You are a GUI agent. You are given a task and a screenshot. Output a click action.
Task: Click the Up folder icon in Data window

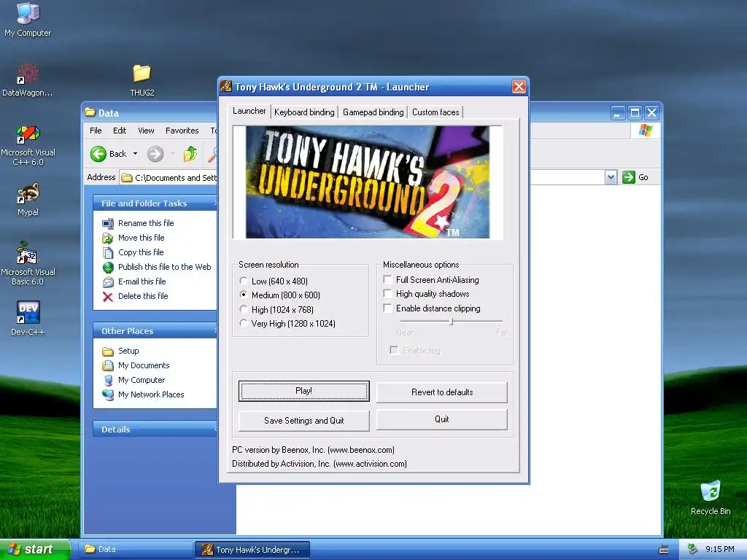190,154
